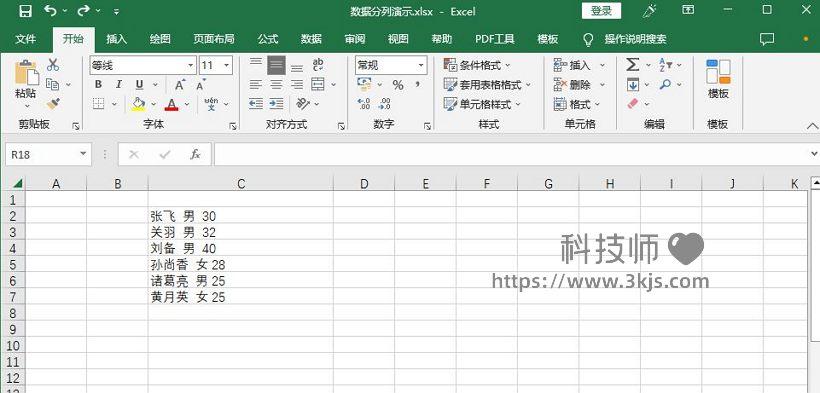This screenshot has height=393, width=820.
Task: Click Clear eraser icon
Action: [x=633, y=104]
